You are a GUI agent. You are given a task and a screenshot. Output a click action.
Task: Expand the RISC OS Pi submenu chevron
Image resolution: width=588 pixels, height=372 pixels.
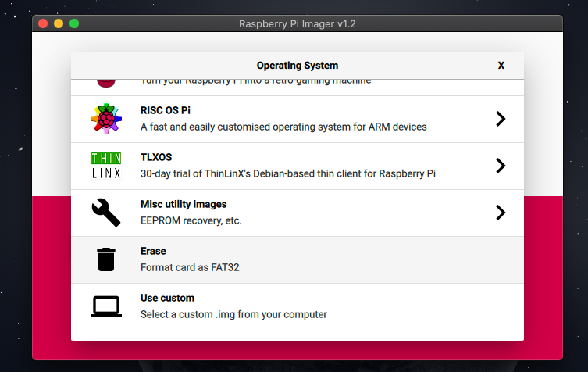coord(501,119)
